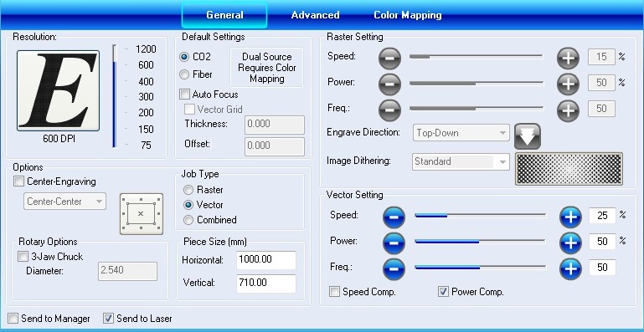The height and width of the screenshot is (332, 644).
Task: Click the Raster Speed slider track
Action: (477, 56)
